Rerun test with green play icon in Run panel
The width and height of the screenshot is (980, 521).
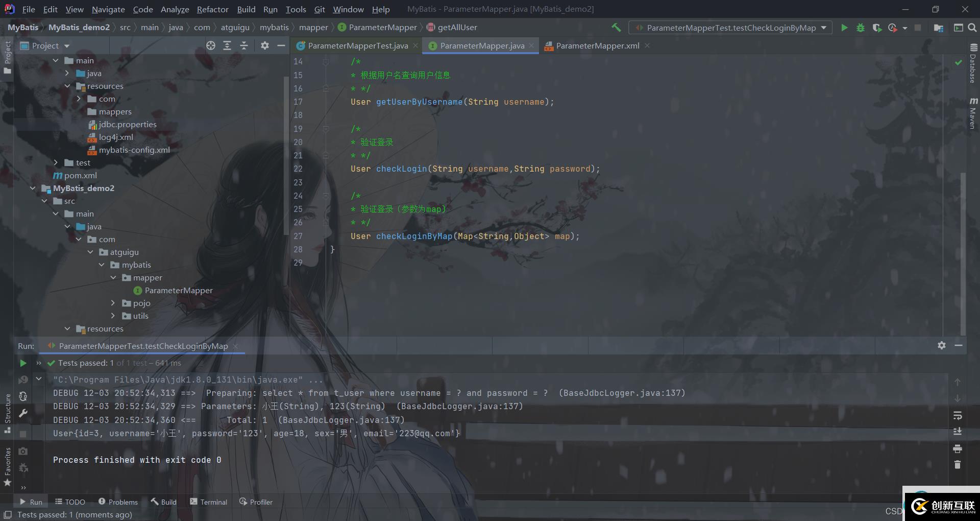pyautogui.click(x=23, y=363)
